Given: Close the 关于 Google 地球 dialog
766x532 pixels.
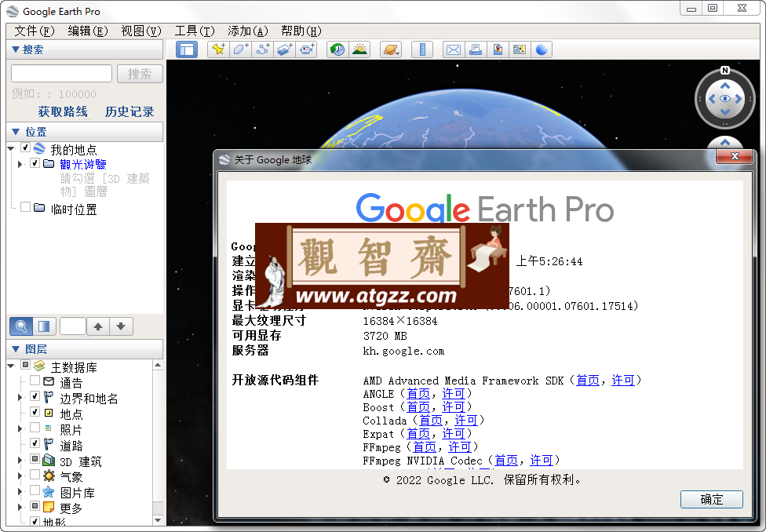Looking at the screenshot, I should click(x=735, y=156).
